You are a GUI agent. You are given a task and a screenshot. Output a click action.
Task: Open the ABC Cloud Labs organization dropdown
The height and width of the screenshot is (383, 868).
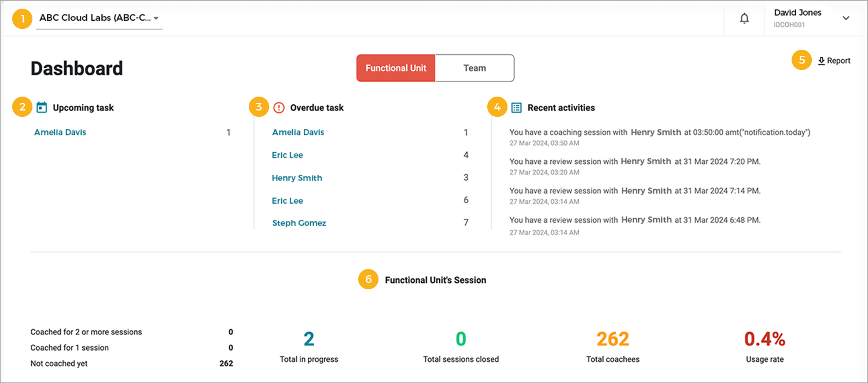[x=99, y=18]
